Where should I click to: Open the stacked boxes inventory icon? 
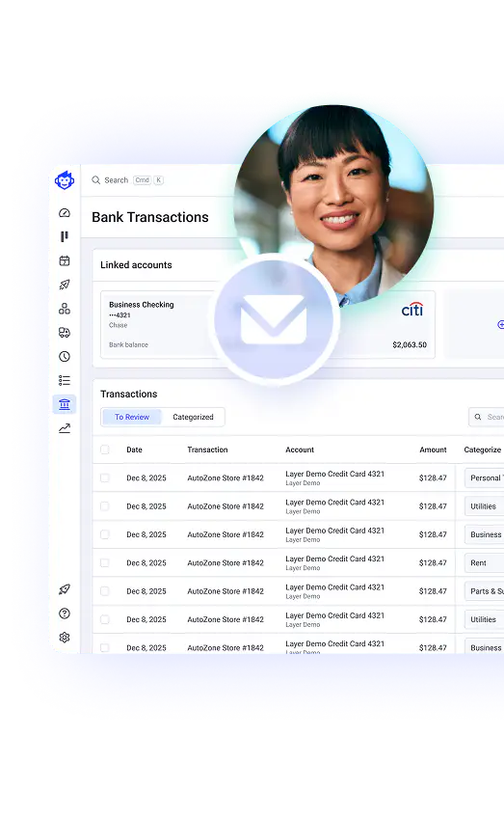65,309
